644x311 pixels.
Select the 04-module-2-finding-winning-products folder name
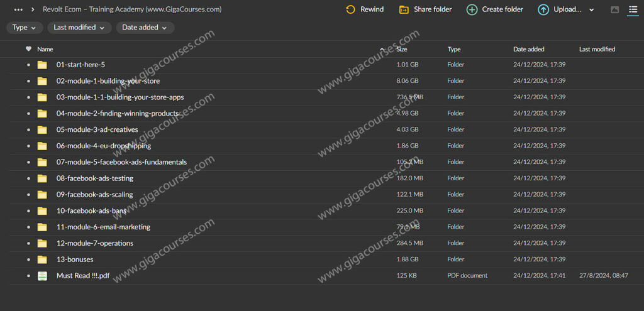point(118,113)
